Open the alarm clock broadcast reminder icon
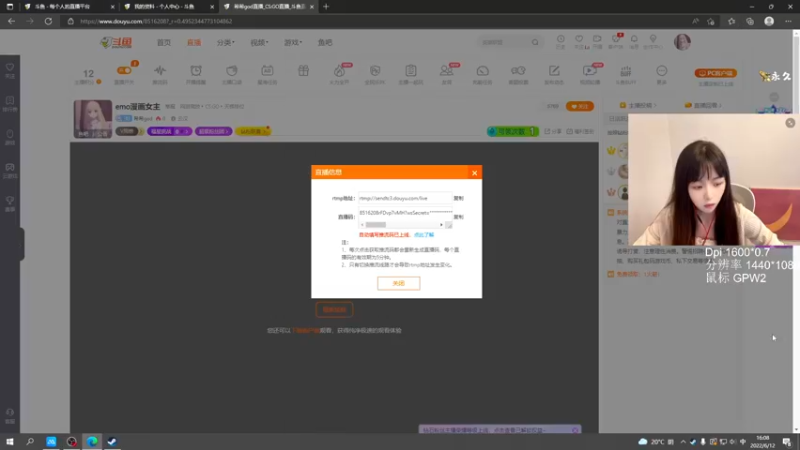Screen dimensions: 800x450 (196, 73)
